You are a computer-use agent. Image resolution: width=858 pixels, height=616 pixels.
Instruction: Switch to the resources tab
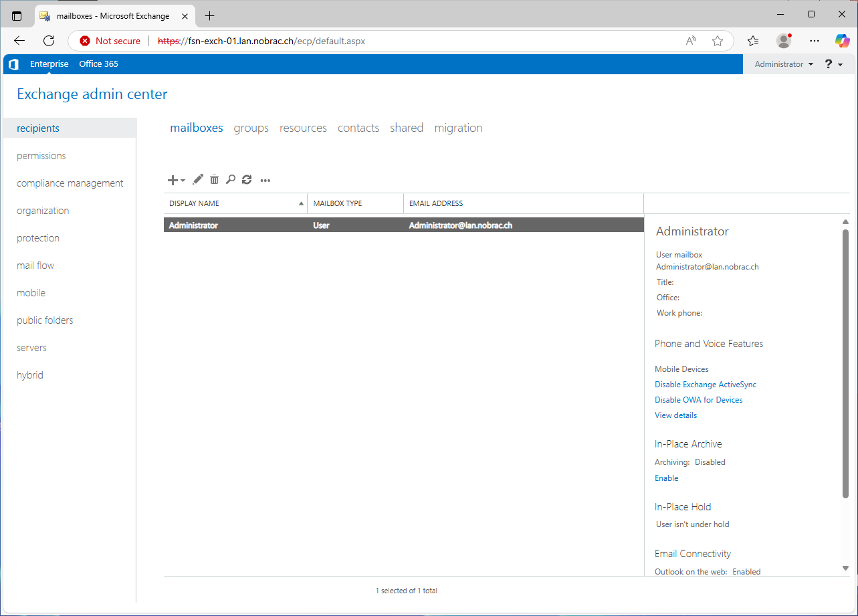303,128
